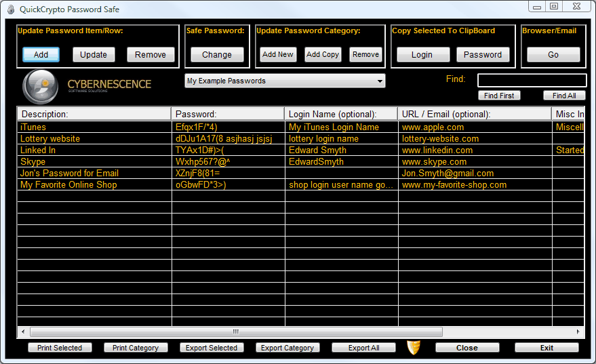
Task: Click the Export All button
Action: [363, 348]
